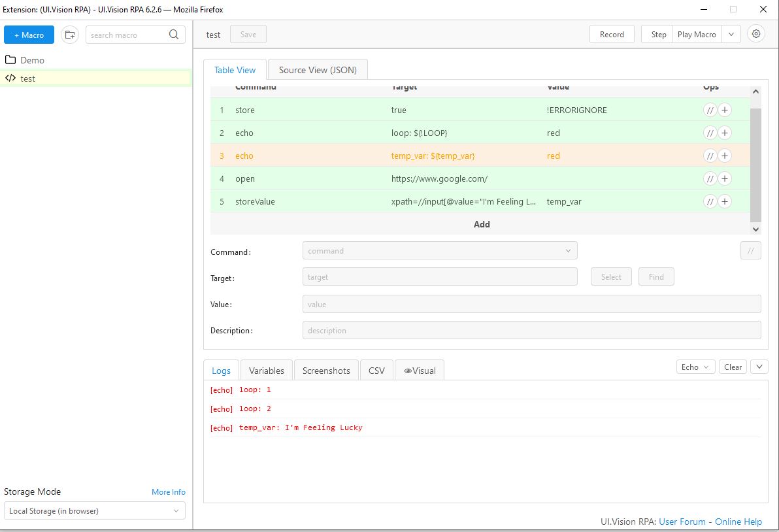The image size is (779, 532).
Task: Add command after row 5 storeValue
Action: [x=725, y=202]
